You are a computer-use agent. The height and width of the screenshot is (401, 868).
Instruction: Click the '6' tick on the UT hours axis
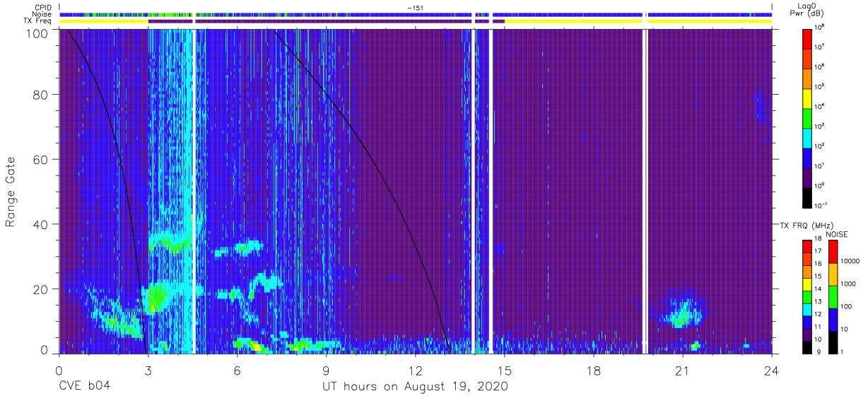click(237, 370)
